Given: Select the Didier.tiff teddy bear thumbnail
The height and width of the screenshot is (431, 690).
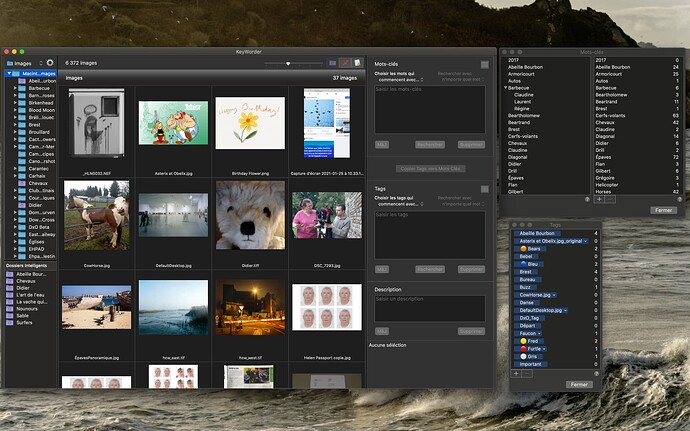Looking at the screenshot, I should click(x=250, y=215).
